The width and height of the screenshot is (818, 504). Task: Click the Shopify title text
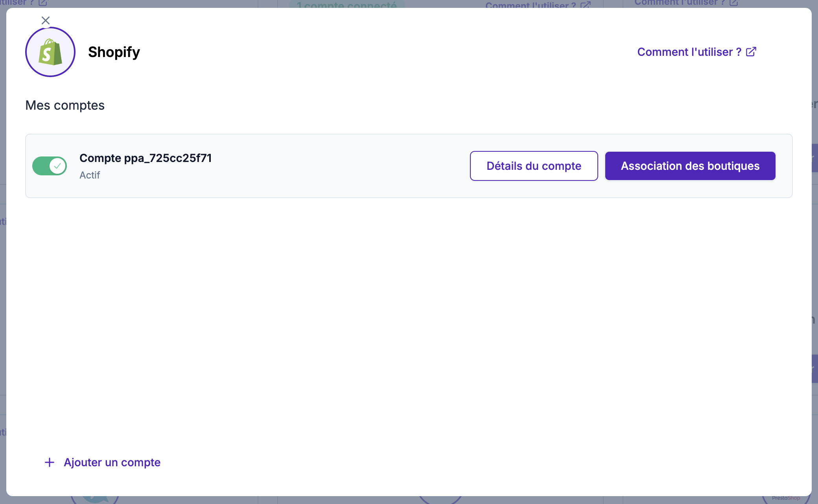click(114, 52)
